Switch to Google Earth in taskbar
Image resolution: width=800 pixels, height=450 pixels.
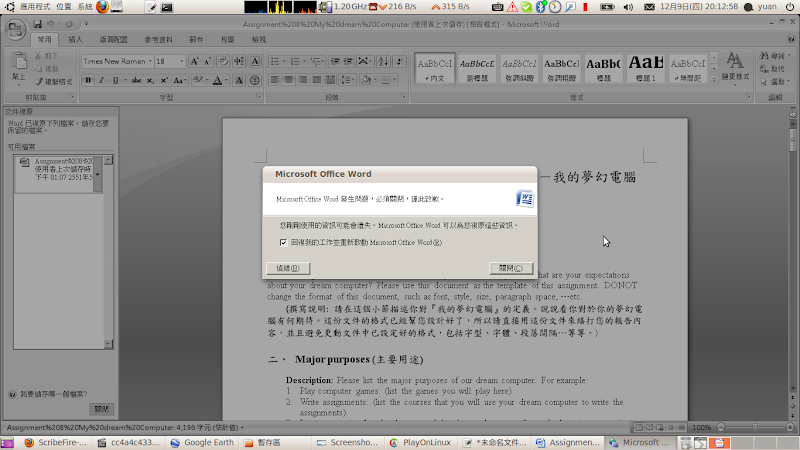tap(203, 441)
